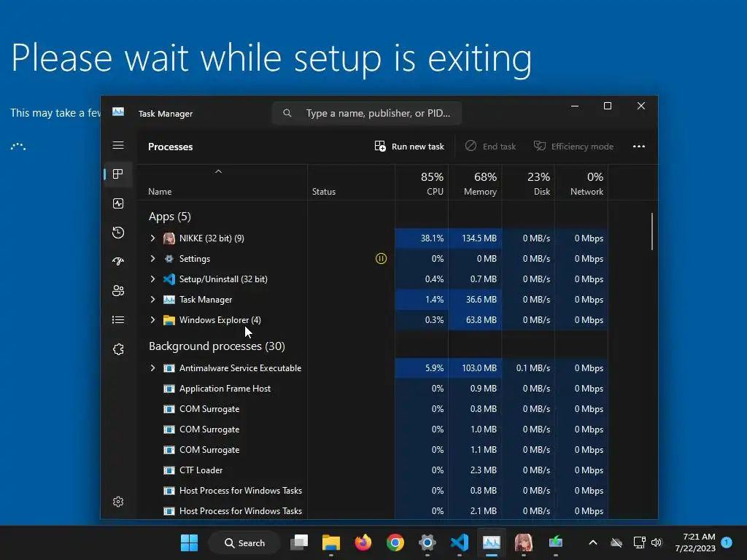Open the three-dot more options menu
The image size is (747, 560).
point(639,146)
